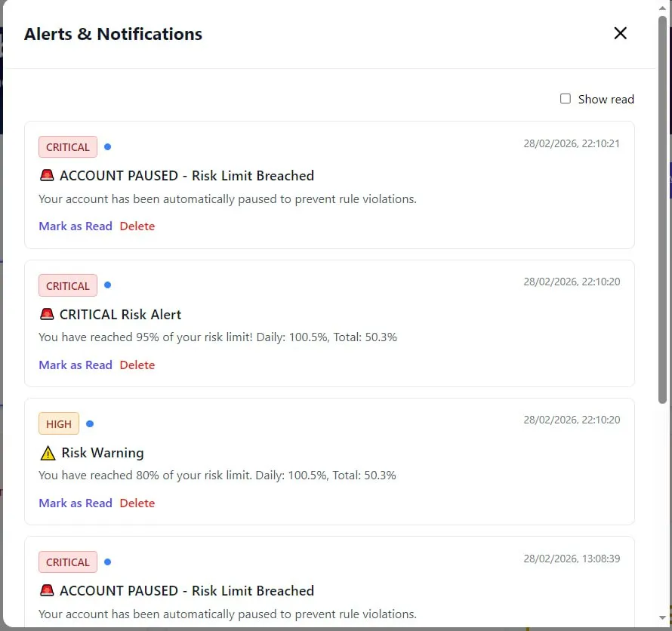
Task: Enable the Show read checkbox
Action: point(565,98)
